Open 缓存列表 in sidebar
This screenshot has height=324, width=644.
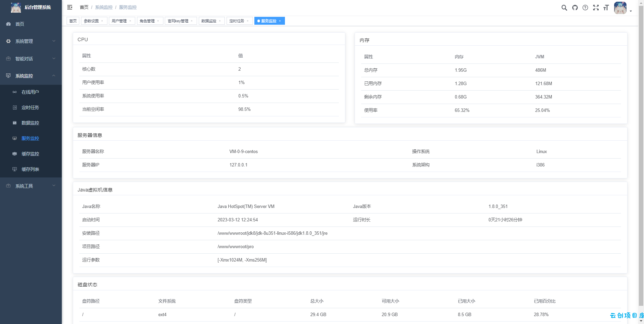[30, 169]
